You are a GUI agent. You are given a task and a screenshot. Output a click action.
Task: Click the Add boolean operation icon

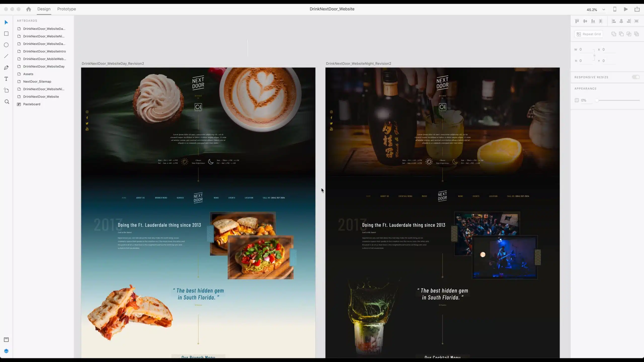click(614, 34)
